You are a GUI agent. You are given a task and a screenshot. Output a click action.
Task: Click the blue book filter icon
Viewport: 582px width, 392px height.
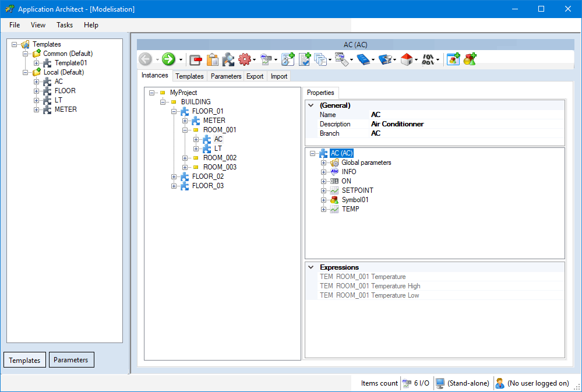pyautogui.click(x=385, y=59)
